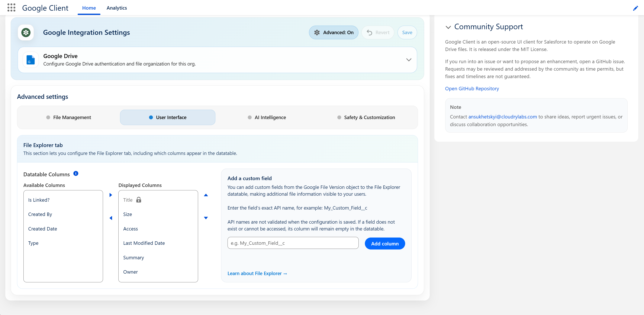Open the app launcher grid icon

point(11,8)
